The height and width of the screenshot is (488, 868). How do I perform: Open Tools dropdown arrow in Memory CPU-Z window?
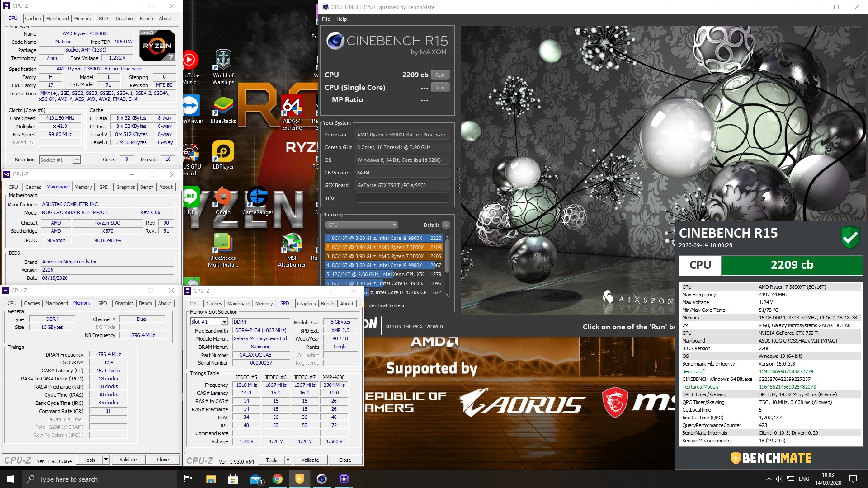pyautogui.click(x=106, y=460)
